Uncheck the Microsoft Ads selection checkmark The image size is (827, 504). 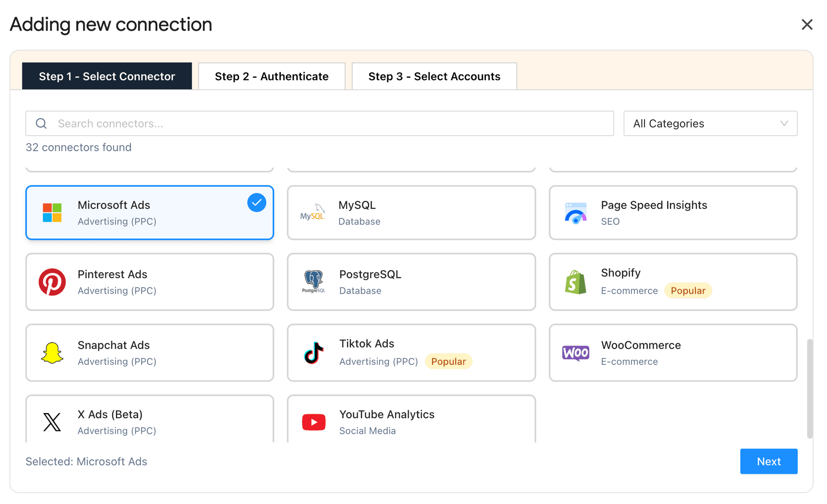point(256,202)
